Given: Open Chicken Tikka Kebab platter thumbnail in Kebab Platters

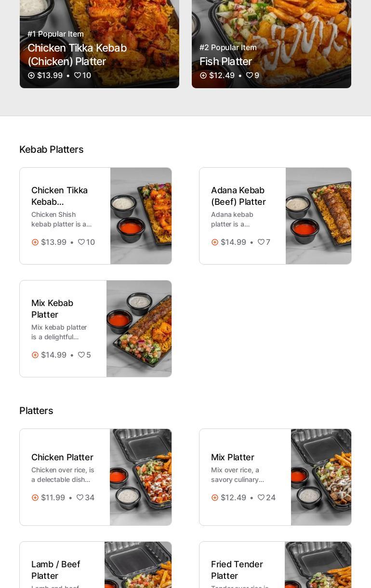Looking at the screenshot, I should pyautogui.click(x=141, y=216).
